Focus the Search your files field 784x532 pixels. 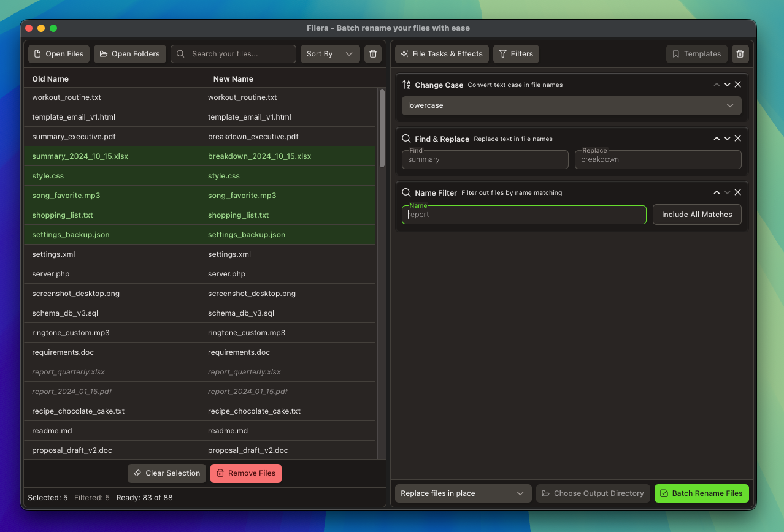click(233, 54)
